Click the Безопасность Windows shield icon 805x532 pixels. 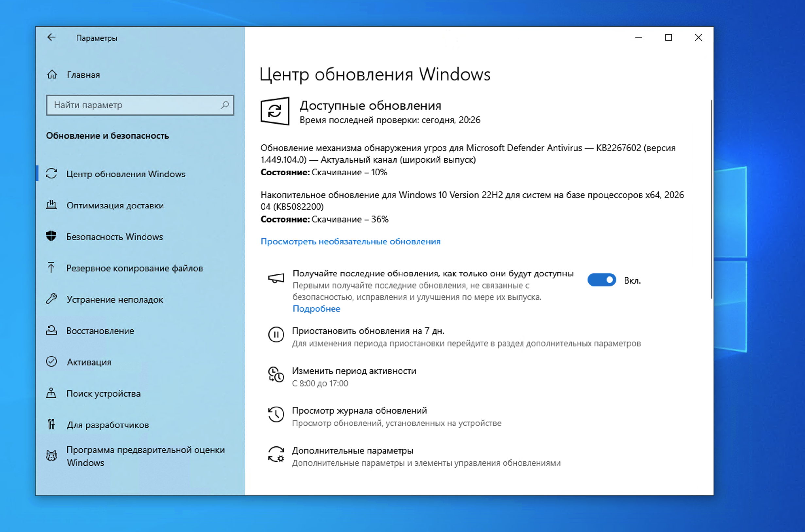pos(51,236)
